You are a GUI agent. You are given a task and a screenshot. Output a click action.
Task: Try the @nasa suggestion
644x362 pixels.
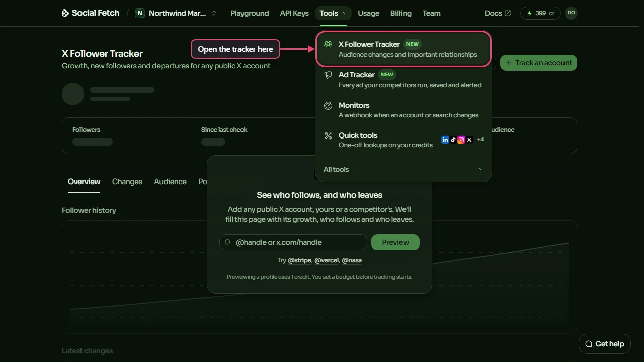(352, 260)
